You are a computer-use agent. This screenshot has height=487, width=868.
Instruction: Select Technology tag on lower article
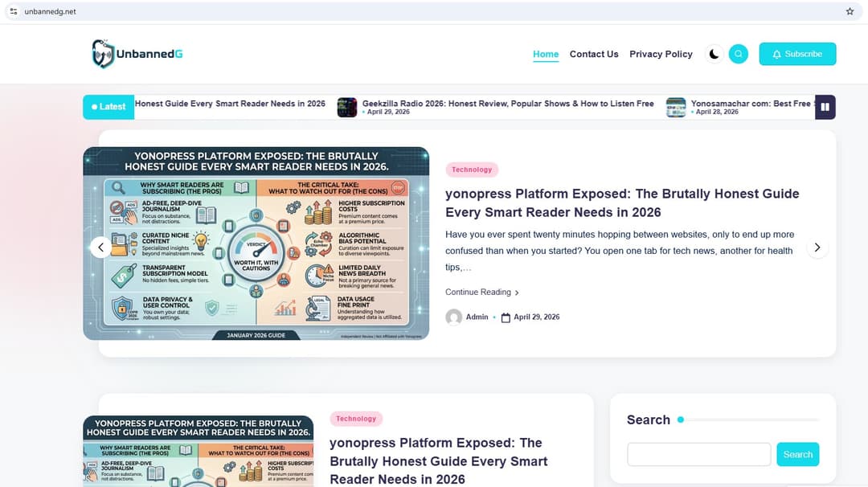click(x=356, y=419)
